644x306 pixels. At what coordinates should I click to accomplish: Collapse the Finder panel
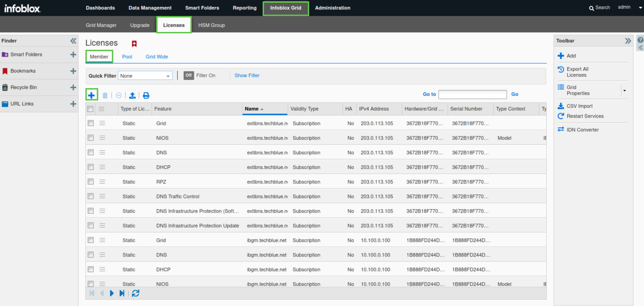click(73, 41)
